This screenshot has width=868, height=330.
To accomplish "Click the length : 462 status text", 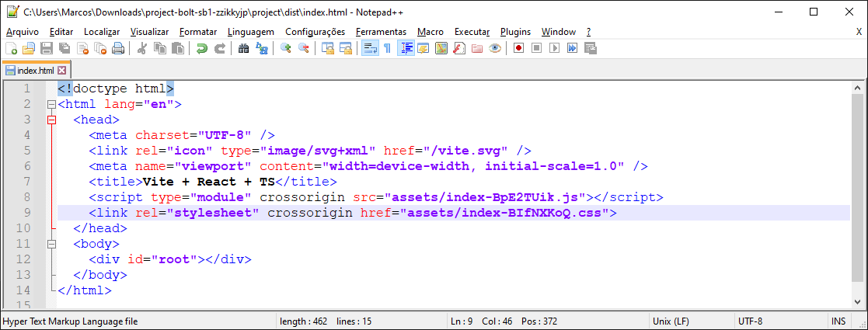I will [x=303, y=321].
